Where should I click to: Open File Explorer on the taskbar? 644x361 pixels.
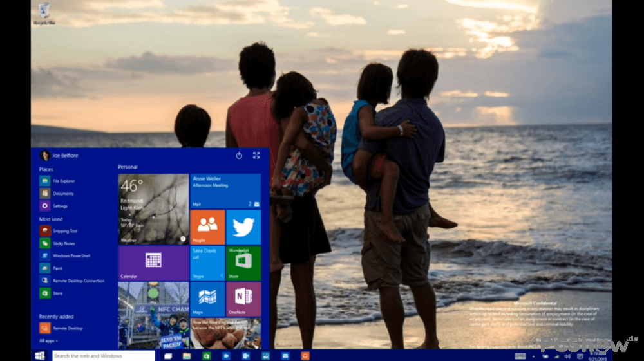tap(187, 356)
